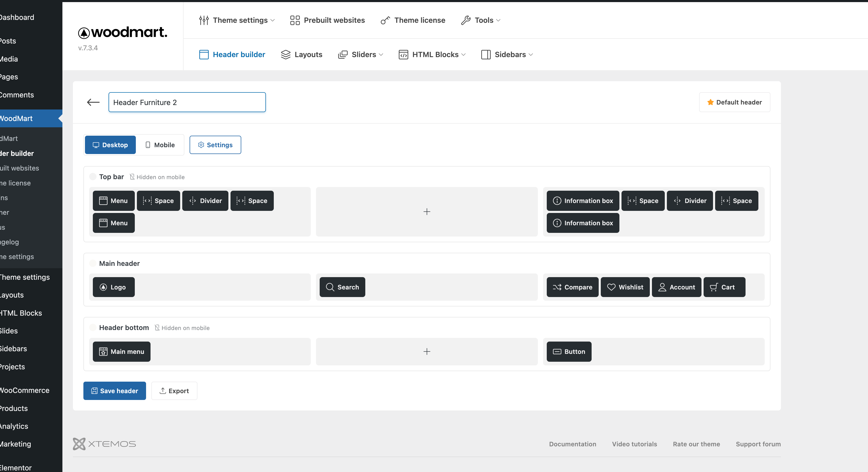Open the Layouts tab
The height and width of the screenshot is (472, 868).
(x=302, y=54)
